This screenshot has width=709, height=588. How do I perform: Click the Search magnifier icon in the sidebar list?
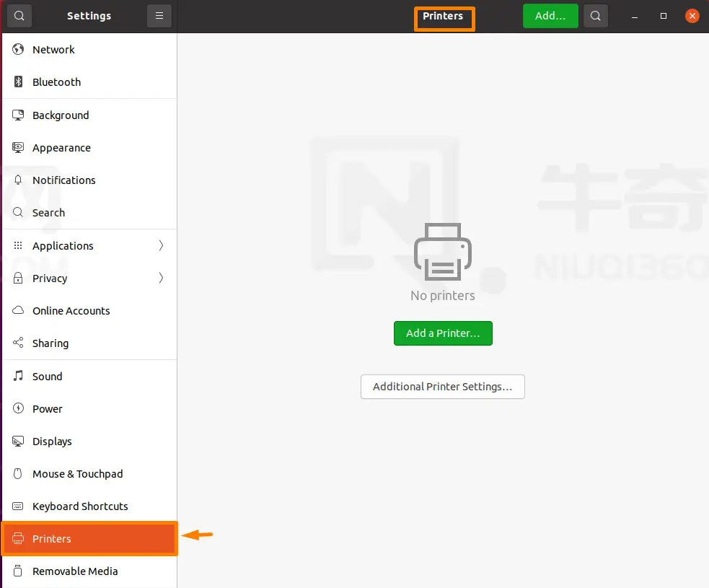point(18,212)
